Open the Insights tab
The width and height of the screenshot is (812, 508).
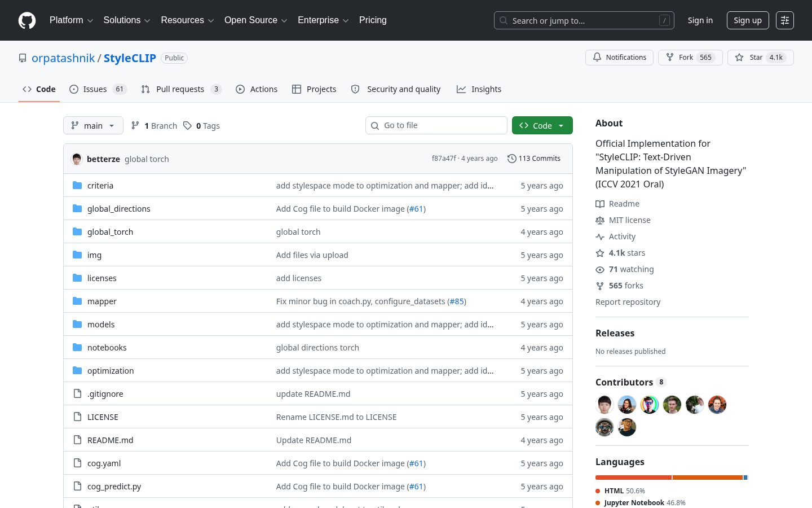pyautogui.click(x=479, y=89)
